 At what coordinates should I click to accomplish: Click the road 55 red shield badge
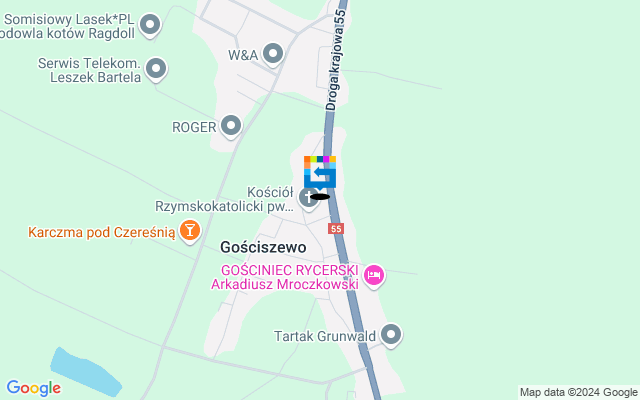(x=336, y=229)
